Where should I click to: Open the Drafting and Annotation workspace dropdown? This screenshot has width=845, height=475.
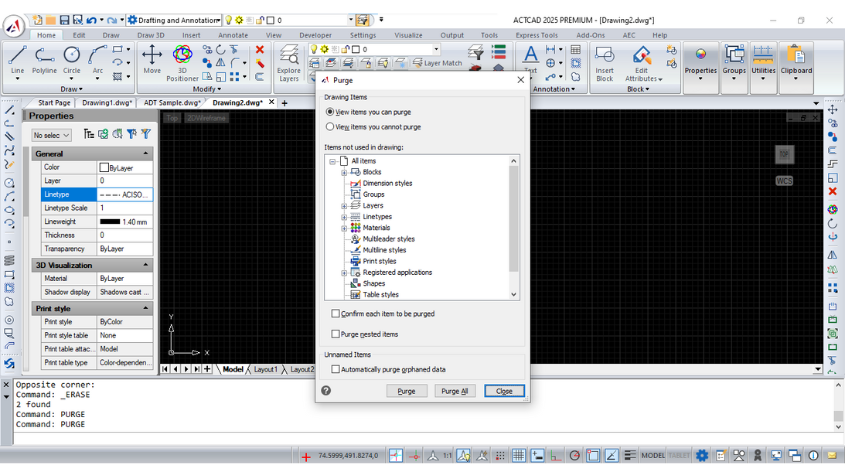coord(174,20)
